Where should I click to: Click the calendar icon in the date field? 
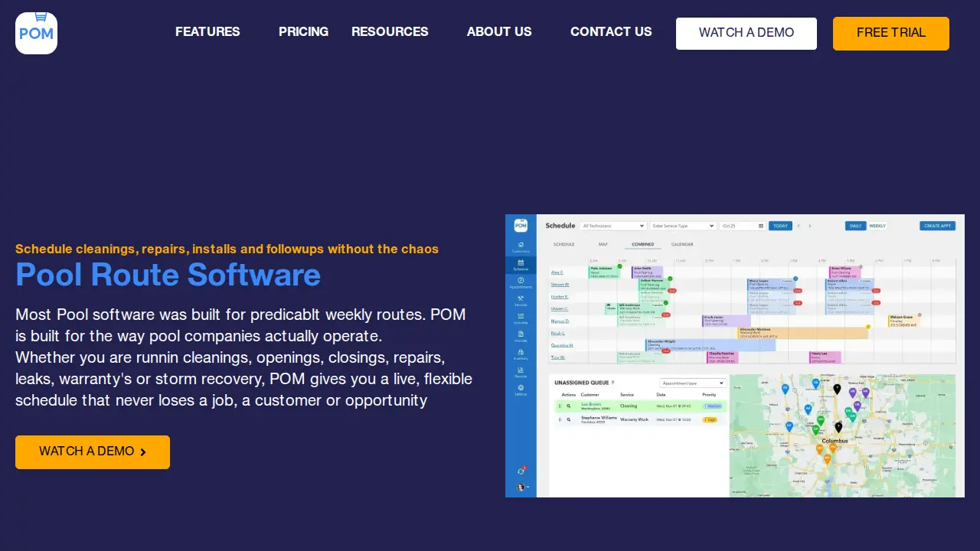pos(761,226)
